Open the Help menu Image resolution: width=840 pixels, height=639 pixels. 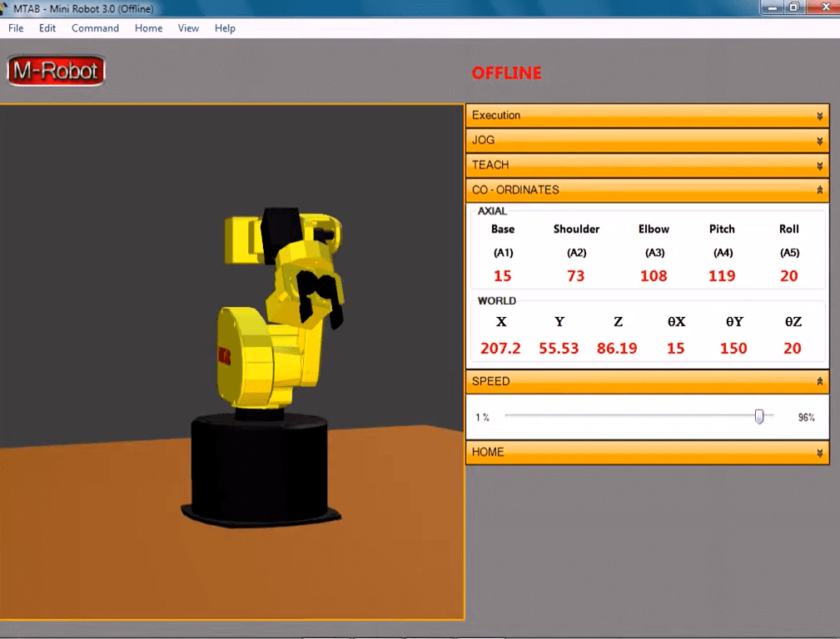[x=225, y=28]
